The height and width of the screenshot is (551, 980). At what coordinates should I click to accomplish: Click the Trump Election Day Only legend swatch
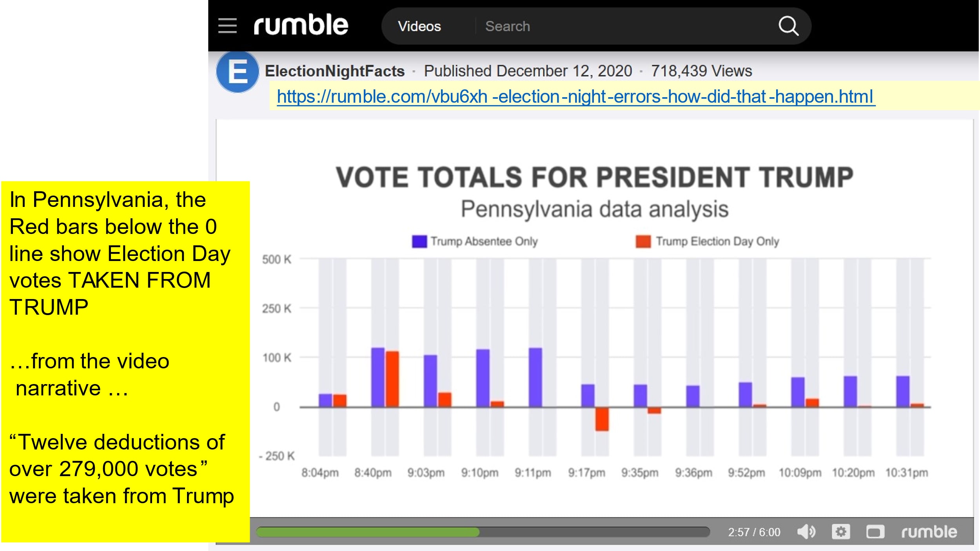(643, 241)
